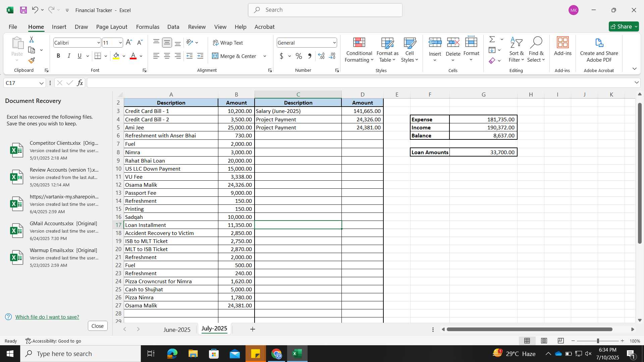Expand Sort & Filter menu

(516, 50)
